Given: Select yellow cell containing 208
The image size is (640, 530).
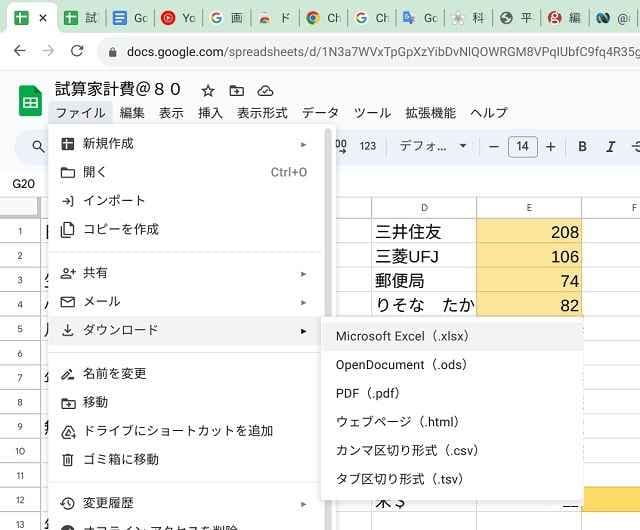Looking at the screenshot, I should tap(528, 232).
